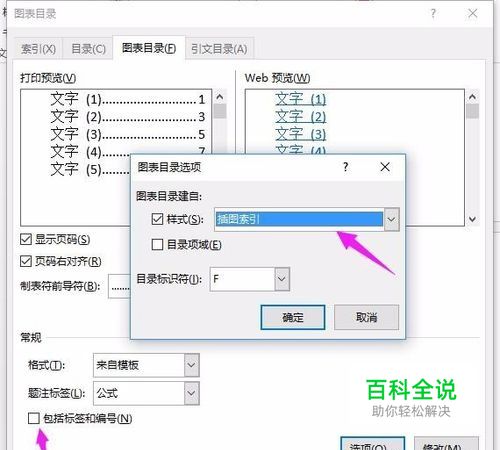Click the 取消 button
The width and height of the screenshot is (500, 450).
coord(366,317)
